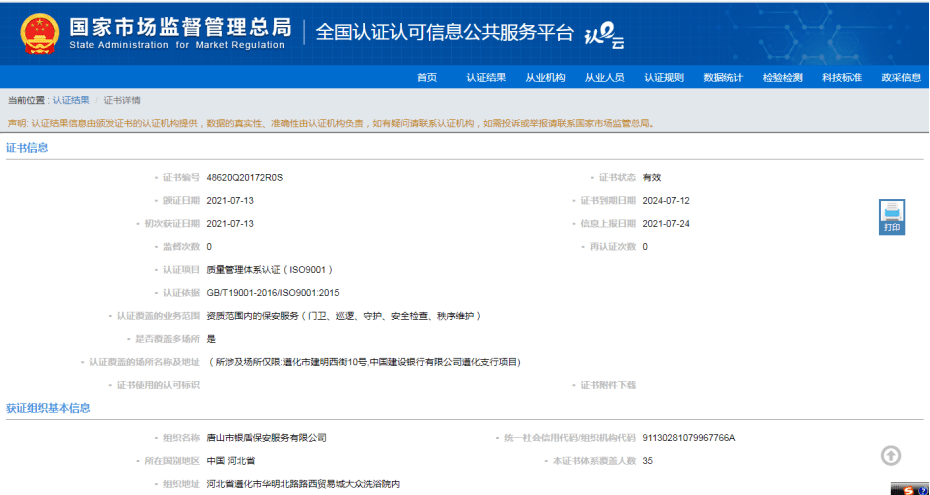Image resolution: width=930 pixels, height=495 pixels.
Task: Click expiry date 2024-07-12
Action: click(666, 200)
